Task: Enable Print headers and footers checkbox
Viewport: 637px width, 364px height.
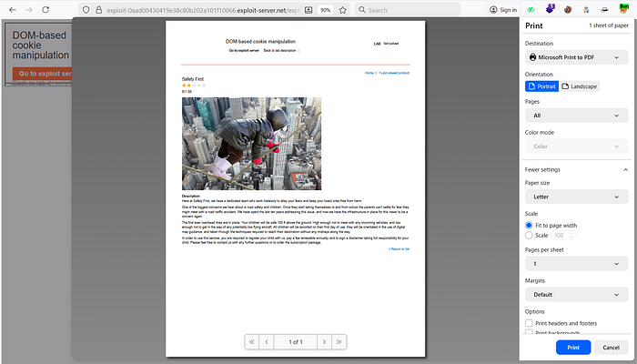Action: (529, 323)
